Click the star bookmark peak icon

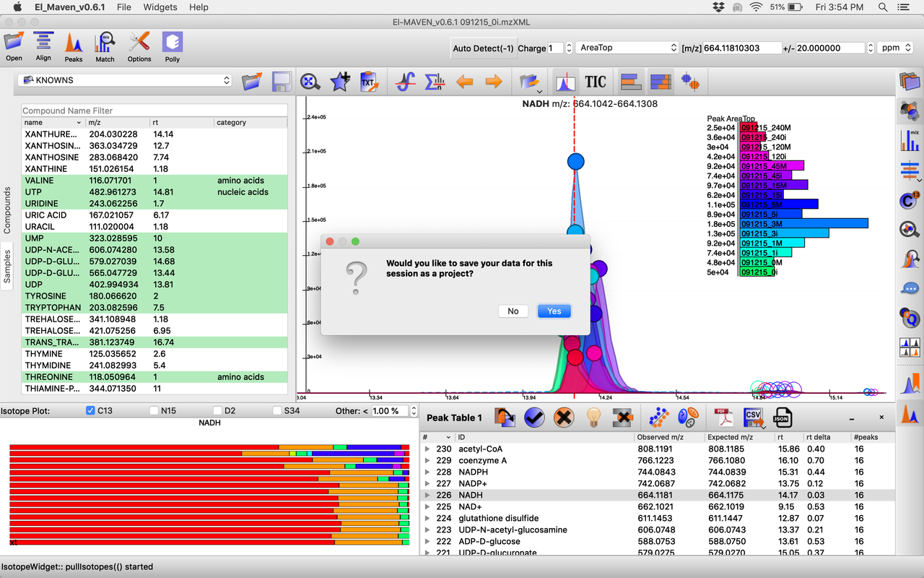point(340,82)
